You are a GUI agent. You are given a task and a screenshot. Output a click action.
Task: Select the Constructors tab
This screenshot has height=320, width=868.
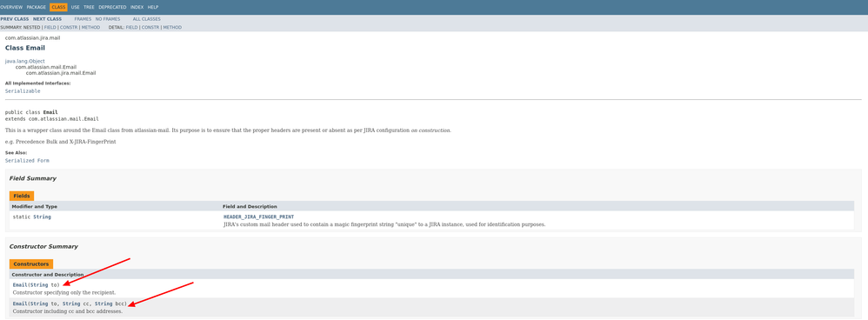(x=31, y=264)
